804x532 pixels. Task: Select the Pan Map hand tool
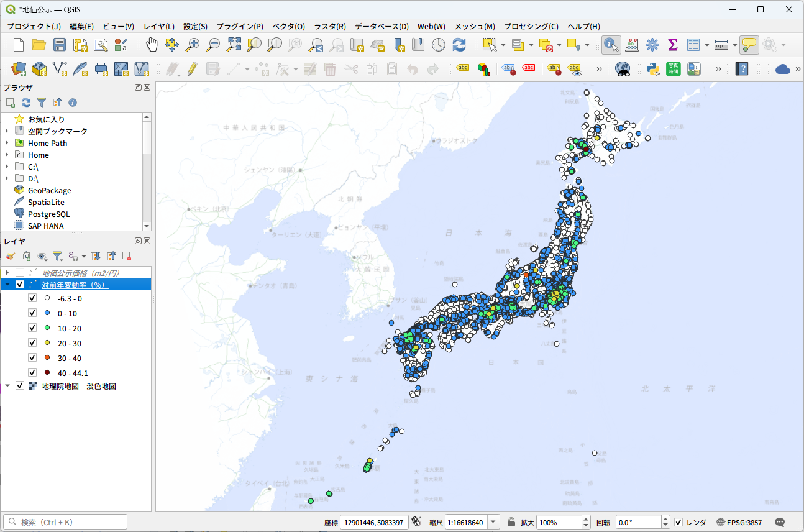point(152,45)
